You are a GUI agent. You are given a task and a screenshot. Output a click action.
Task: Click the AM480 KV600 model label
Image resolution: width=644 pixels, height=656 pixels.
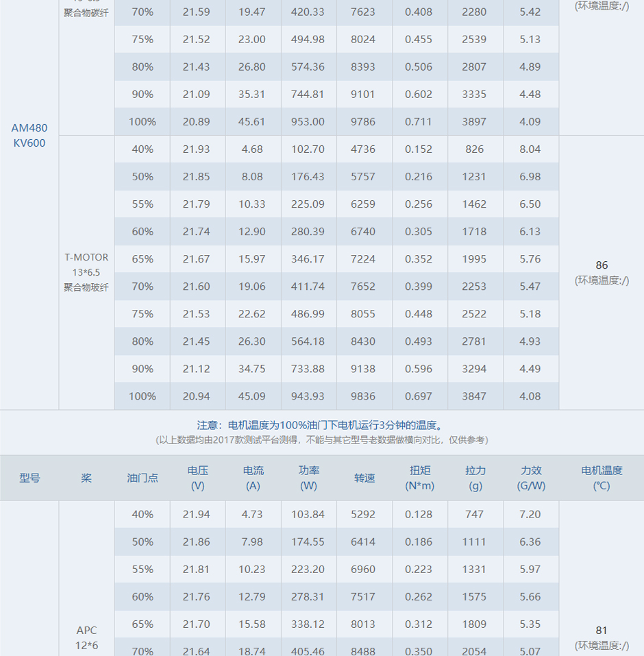pos(29,135)
